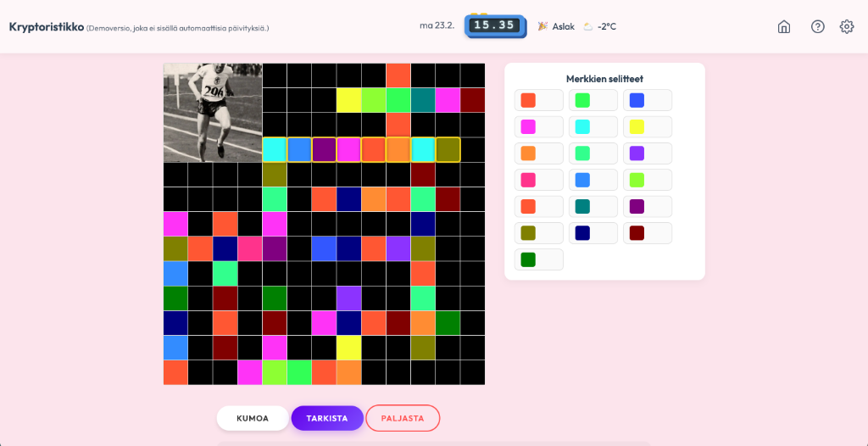Click the teal swatch in the legend

tap(582, 207)
